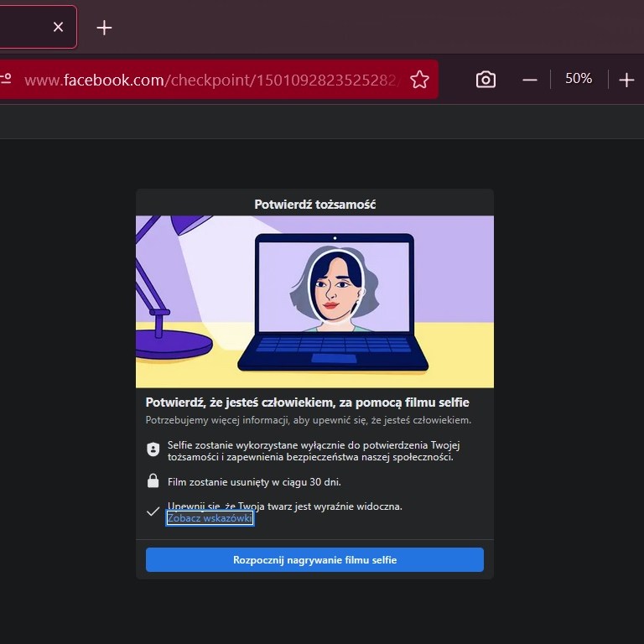
Task: Click the laptop in the selfie illustration
Action: (334, 302)
